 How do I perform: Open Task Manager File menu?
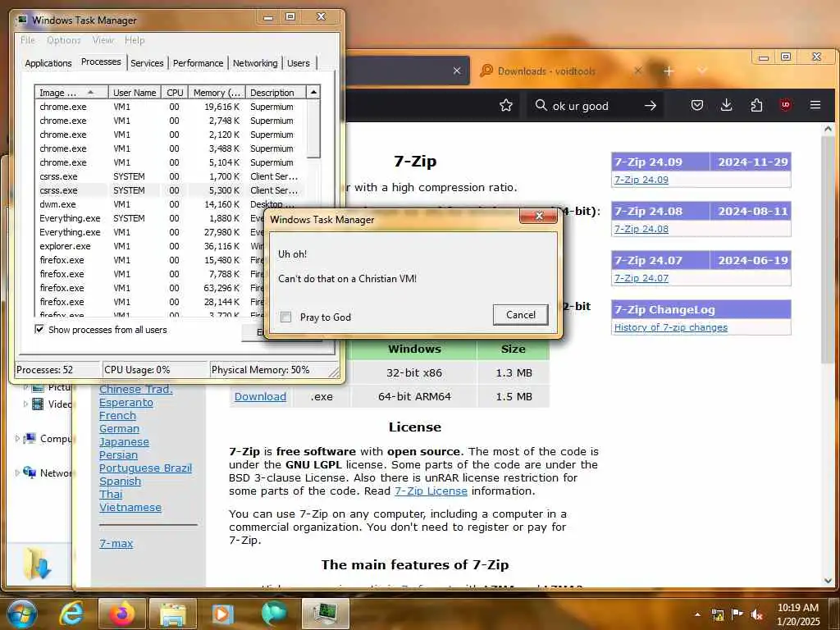click(28, 40)
